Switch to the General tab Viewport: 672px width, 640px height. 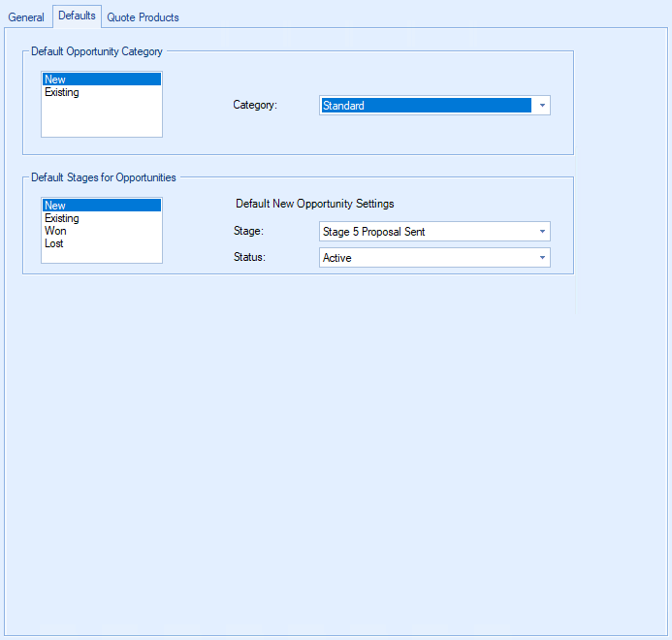tap(26, 17)
